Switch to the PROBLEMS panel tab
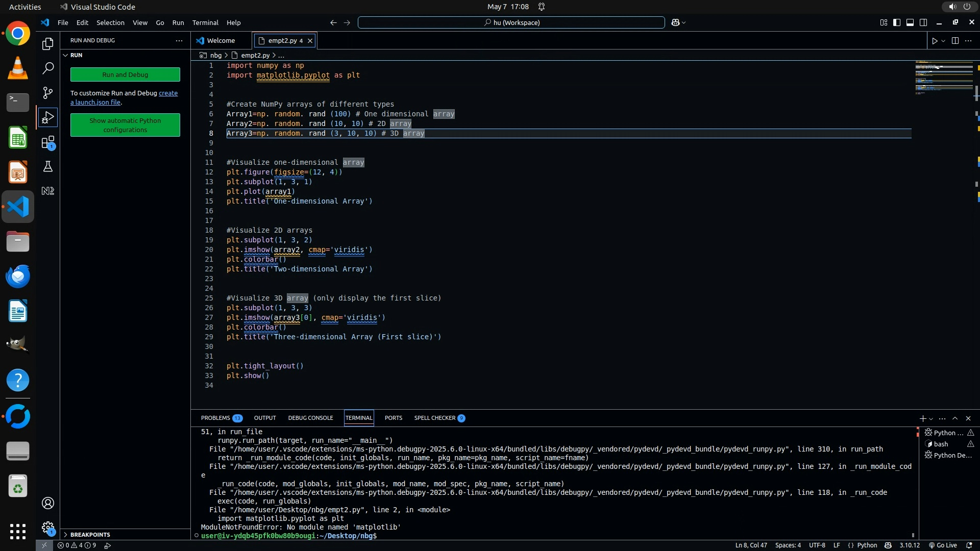The height and width of the screenshot is (551, 980). point(215,418)
